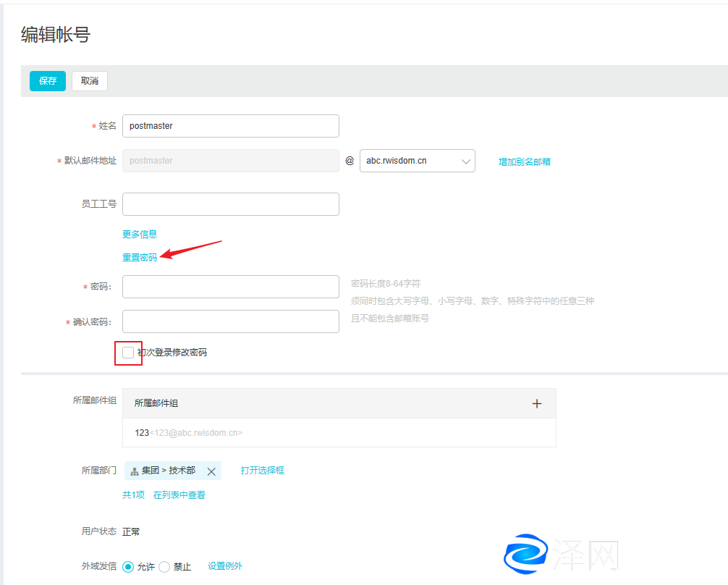This screenshot has width=728, height=585.
Task: Click the 确认密码 input field
Action: pyautogui.click(x=230, y=321)
